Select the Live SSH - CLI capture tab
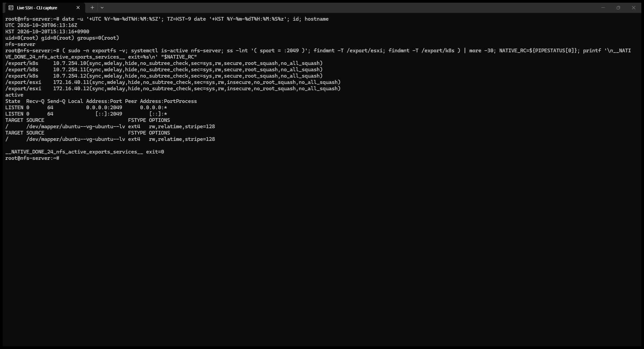The height and width of the screenshot is (349, 644). [45, 8]
